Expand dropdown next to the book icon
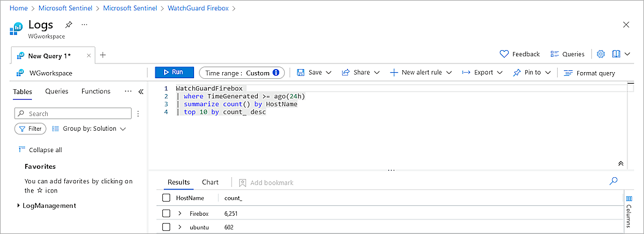This screenshot has width=644, height=234. point(627,54)
